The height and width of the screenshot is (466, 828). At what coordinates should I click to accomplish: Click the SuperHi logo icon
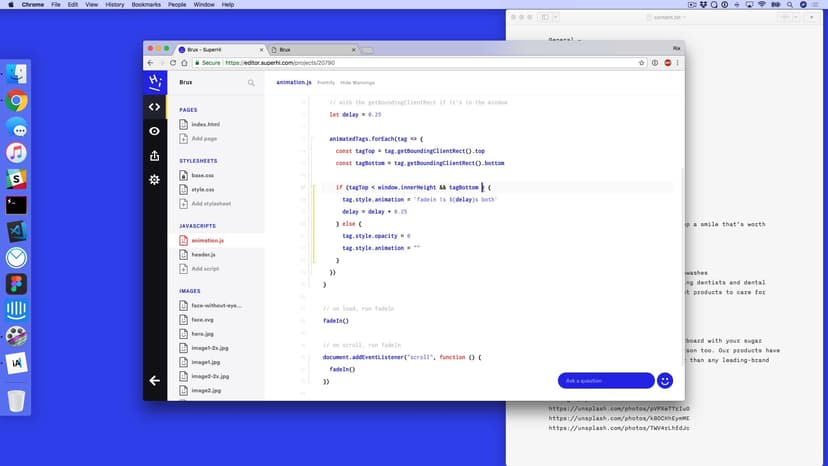154,82
